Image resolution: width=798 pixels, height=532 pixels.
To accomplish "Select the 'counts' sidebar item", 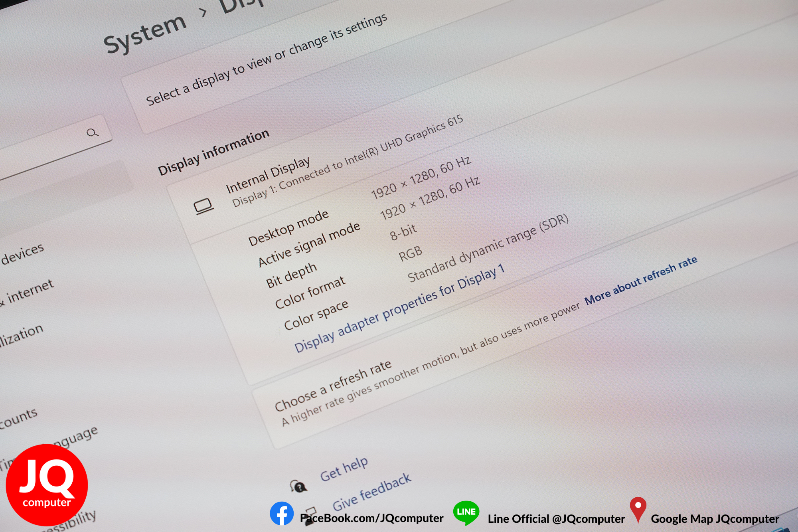I will 18,419.
